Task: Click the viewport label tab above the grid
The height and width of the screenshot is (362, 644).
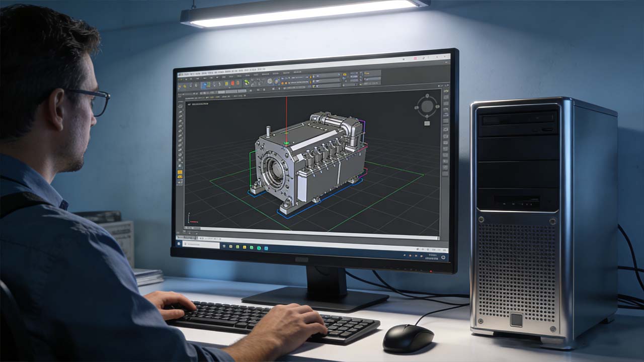Action: (198, 104)
